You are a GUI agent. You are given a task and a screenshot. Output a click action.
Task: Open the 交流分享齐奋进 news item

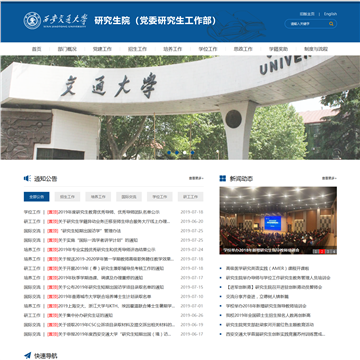(x=257, y=296)
